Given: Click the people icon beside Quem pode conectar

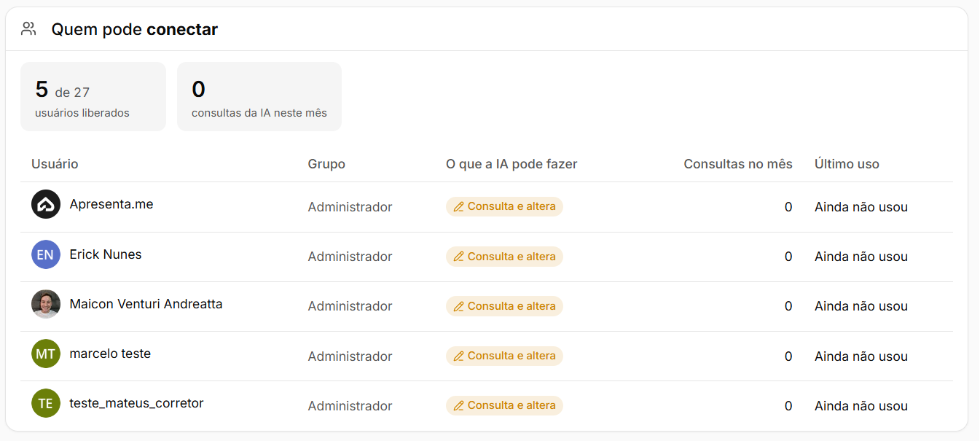Looking at the screenshot, I should pos(28,29).
